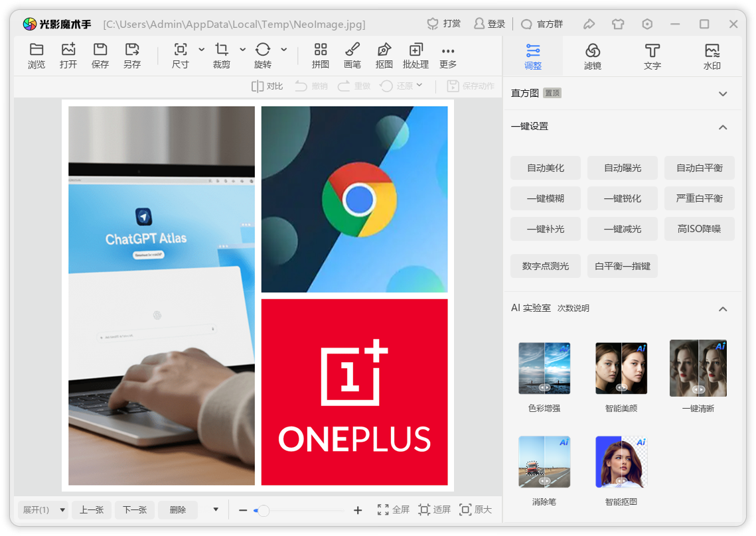756x536 pixels.
Task: Select the 画笔 brush tool
Action: (352, 56)
